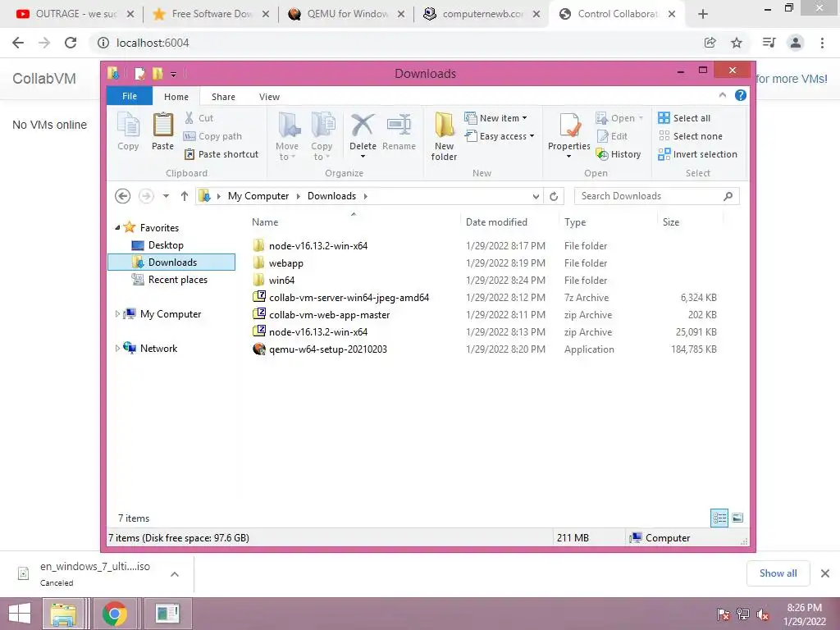Open a new Chrome tab
This screenshot has height=630, width=840.
(703, 14)
